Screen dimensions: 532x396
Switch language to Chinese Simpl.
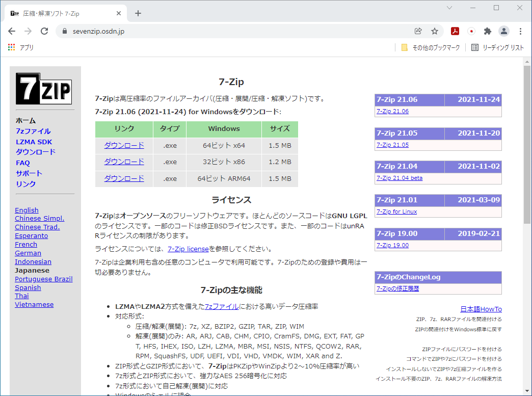click(39, 219)
